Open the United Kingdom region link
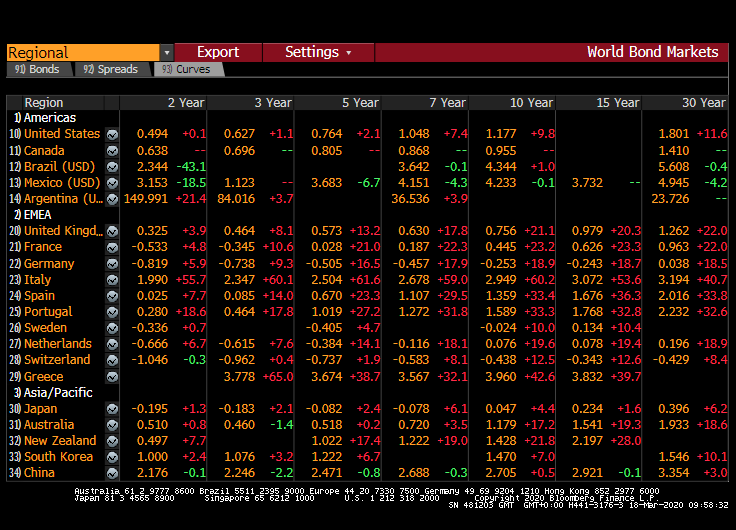The height and width of the screenshot is (530, 736). [x=62, y=231]
